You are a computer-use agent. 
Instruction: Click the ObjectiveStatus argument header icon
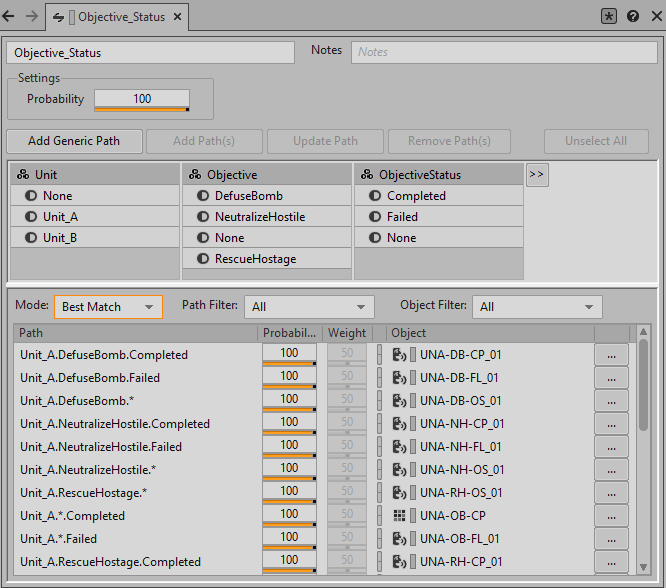pyautogui.click(x=367, y=175)
